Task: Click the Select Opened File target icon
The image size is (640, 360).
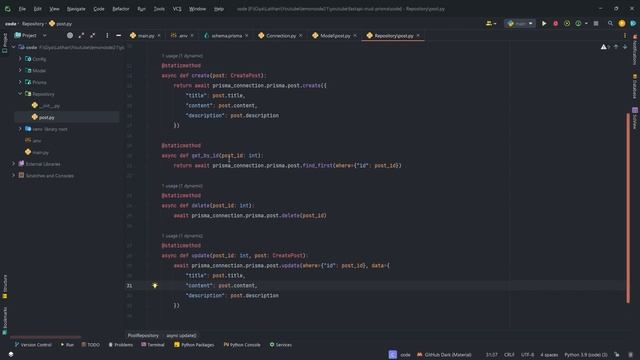Action: click(70, 36)
